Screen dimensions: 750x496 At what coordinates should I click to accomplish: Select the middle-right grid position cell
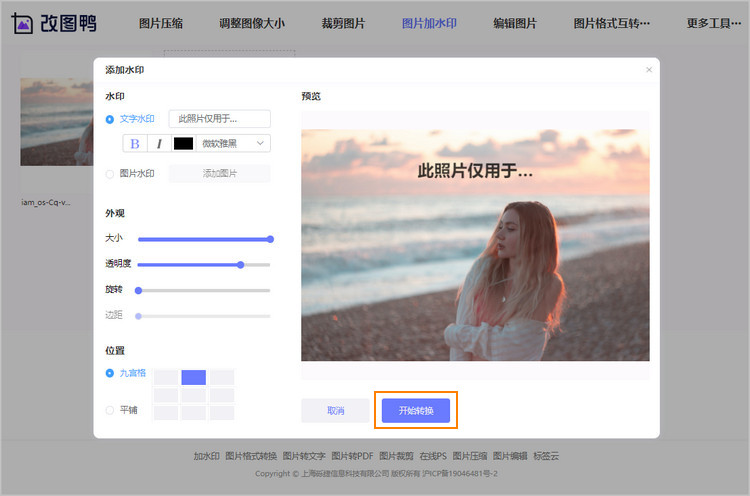(x=222, y=395)
